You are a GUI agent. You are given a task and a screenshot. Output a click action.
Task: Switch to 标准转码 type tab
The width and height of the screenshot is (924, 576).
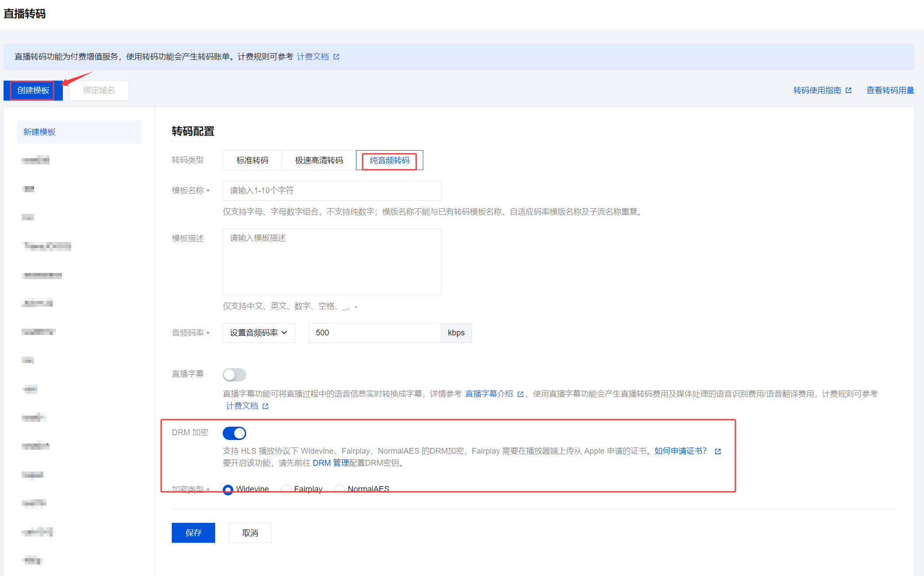click(252, 160)
